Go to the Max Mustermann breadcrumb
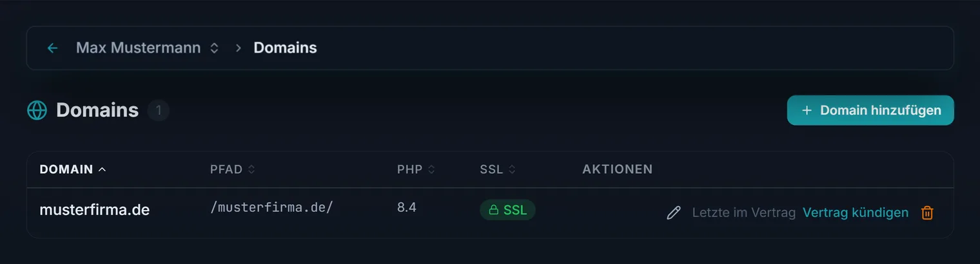This screenshot has height=264, width=980. click(138, 48)
